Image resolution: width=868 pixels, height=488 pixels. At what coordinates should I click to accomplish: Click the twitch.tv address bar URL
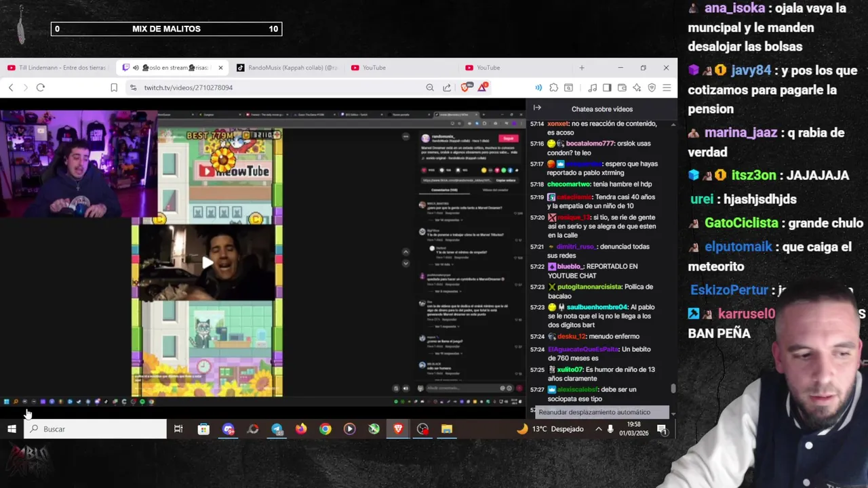(x=188, y=87)
